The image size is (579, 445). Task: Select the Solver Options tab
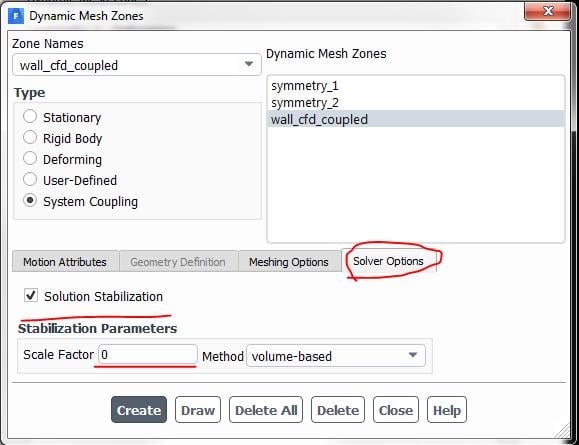pyautogui.click(x=388, y=261)
